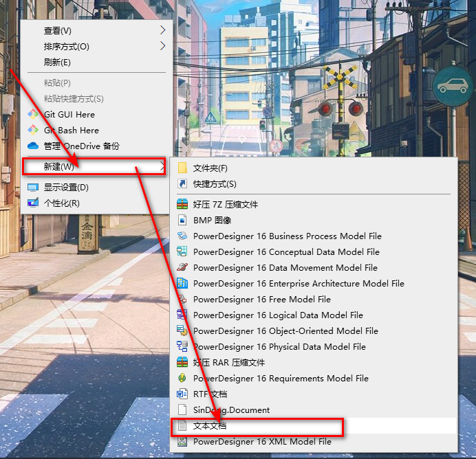Click the Physical Data Model icon
476x459 pixels.
pyautogui.click(x=182, y=346)
